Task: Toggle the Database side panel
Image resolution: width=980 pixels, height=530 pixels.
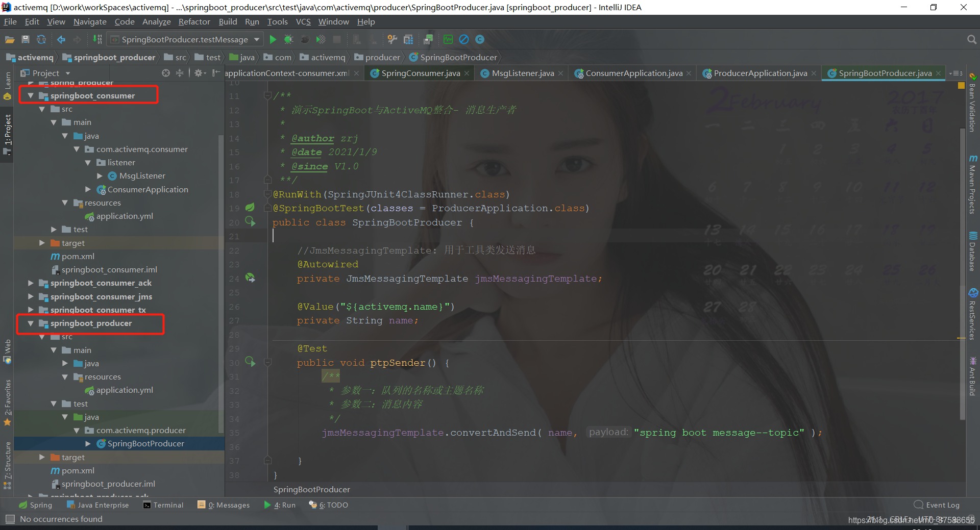Action: pos(973,252)
